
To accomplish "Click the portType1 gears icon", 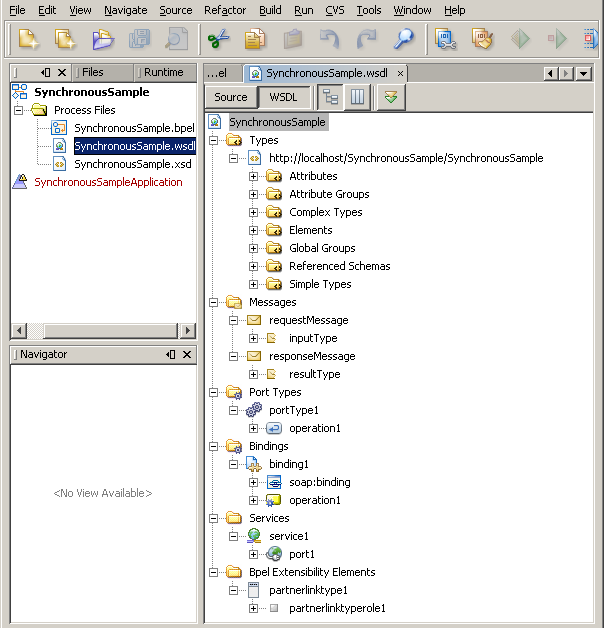I will point(254,410).
